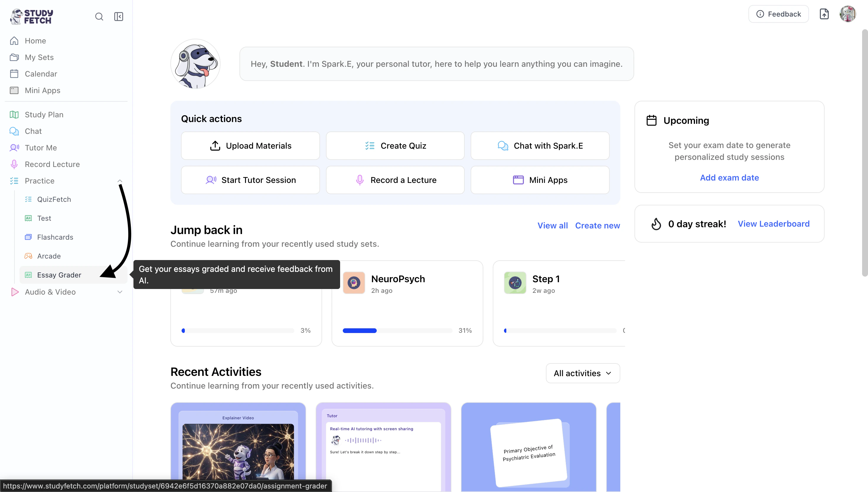Click the Create Quiz quick action
Screen dimensions: 868x492
click(395, 146)
